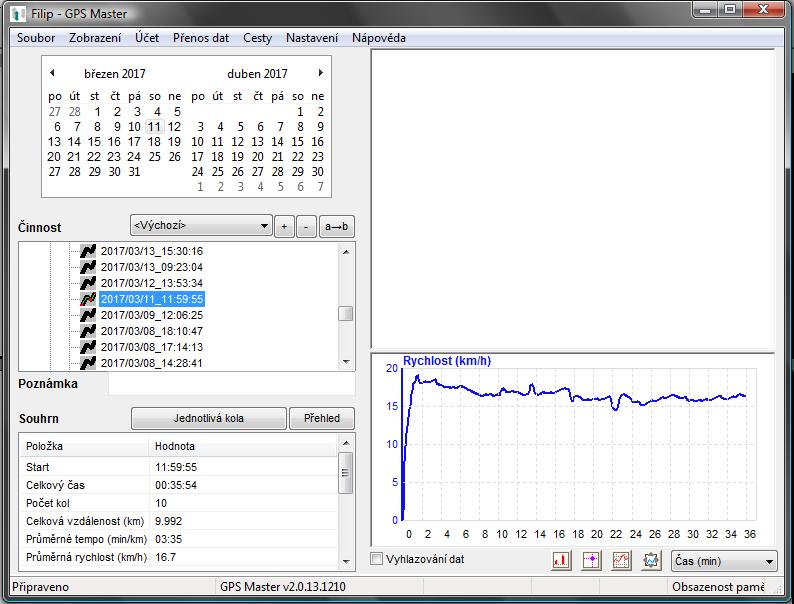Click the a→b rename button
Image resolution: width=794 pixels, height=604 pixels.
point(337,227)
